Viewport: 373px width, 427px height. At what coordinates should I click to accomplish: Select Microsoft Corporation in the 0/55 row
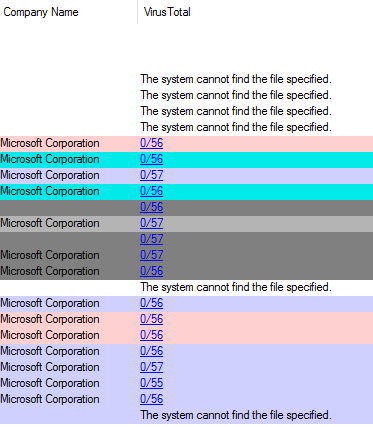click(x=50, y=383)
